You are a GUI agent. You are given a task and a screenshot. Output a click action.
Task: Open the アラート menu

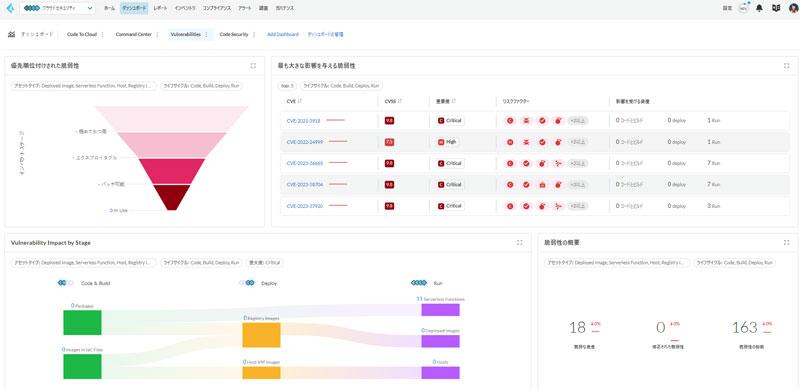(244, 8)
